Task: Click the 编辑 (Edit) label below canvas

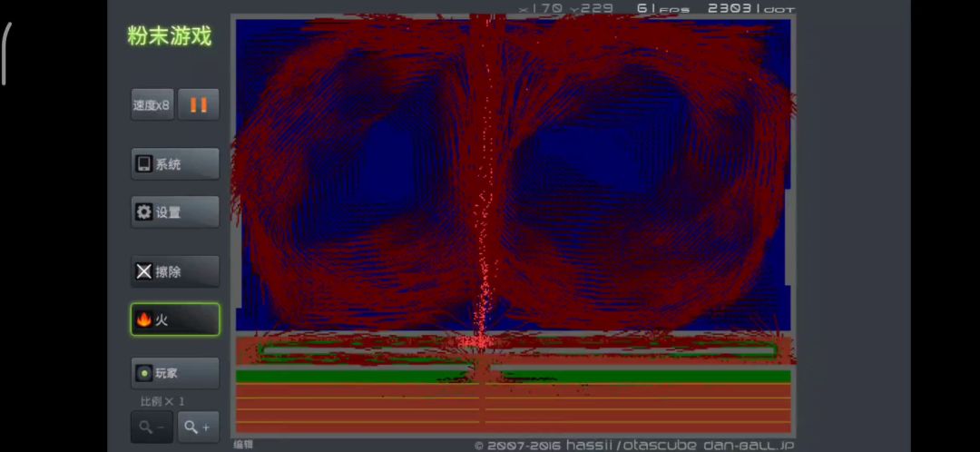Action: click(243, 445)
